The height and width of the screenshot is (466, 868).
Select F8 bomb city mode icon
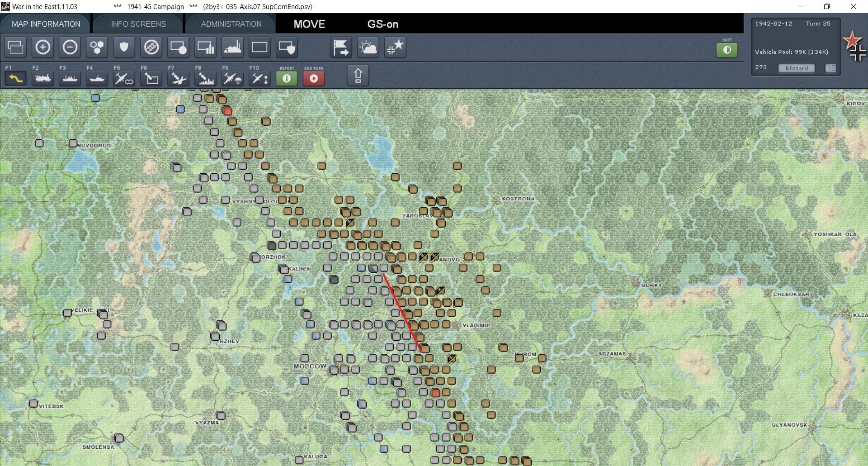coord(206,78)
